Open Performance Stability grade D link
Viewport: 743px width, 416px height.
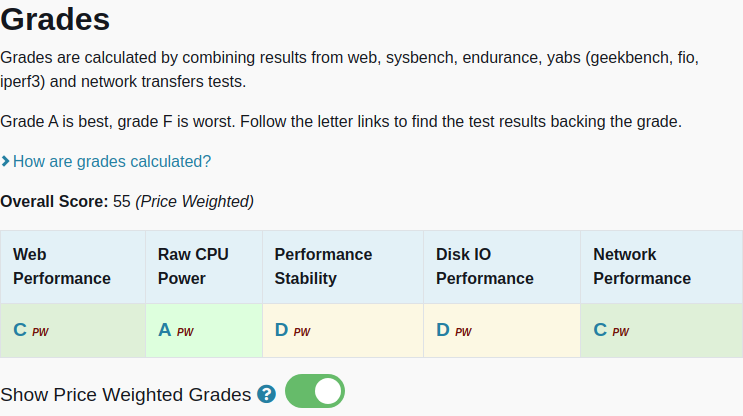282,330
